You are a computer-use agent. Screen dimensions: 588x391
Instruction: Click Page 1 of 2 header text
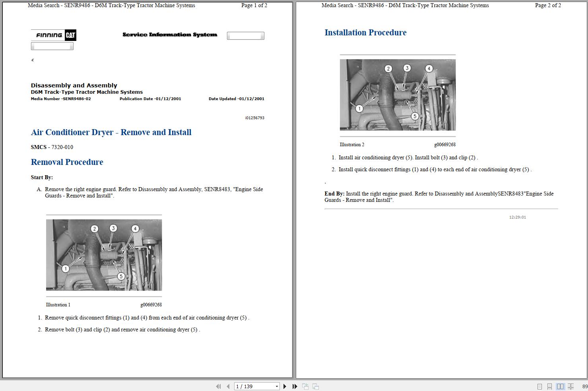click(254, 5)
